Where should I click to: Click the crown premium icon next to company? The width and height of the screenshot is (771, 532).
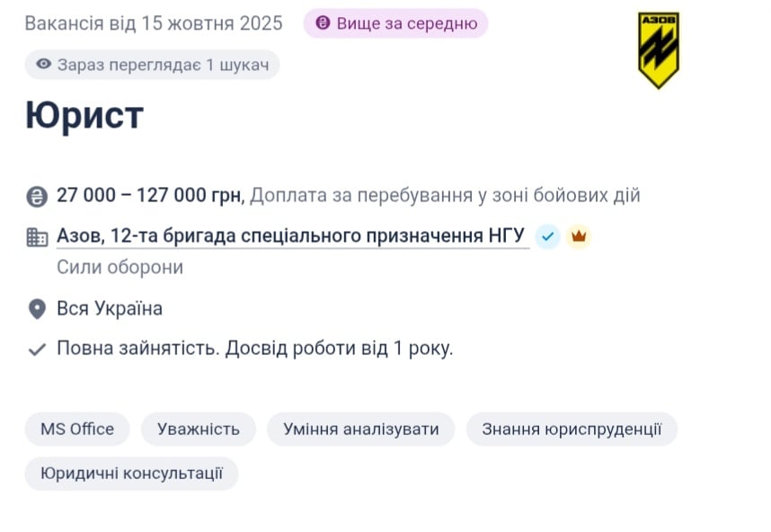(x=579, y=236)
